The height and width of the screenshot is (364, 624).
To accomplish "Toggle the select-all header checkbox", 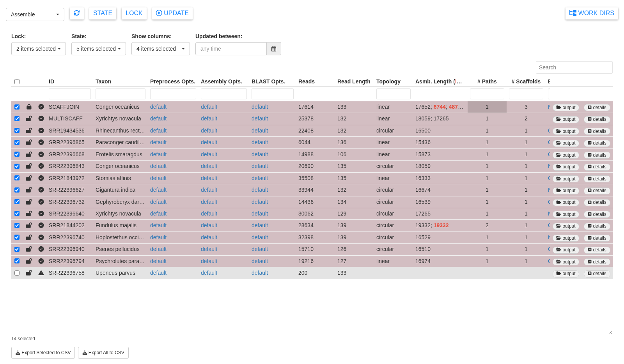I will coord(17,81).
